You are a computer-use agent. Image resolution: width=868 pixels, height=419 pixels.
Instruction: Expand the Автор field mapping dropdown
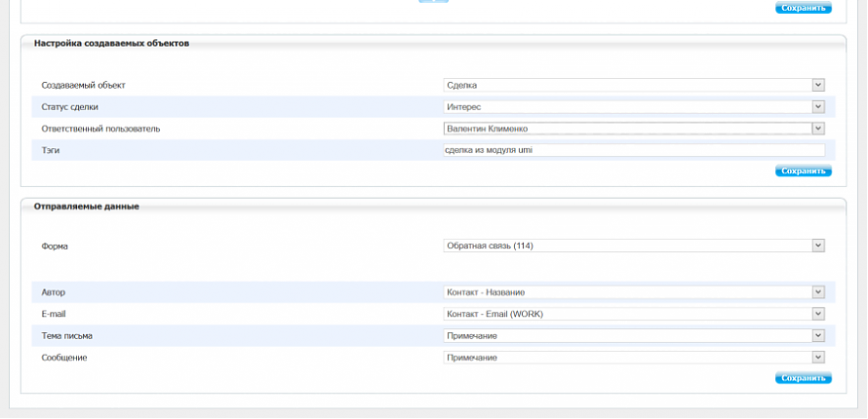(x=634, y=292)
